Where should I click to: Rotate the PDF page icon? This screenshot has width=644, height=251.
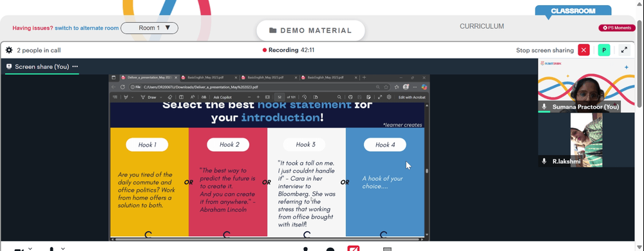[x=305, y=97]
